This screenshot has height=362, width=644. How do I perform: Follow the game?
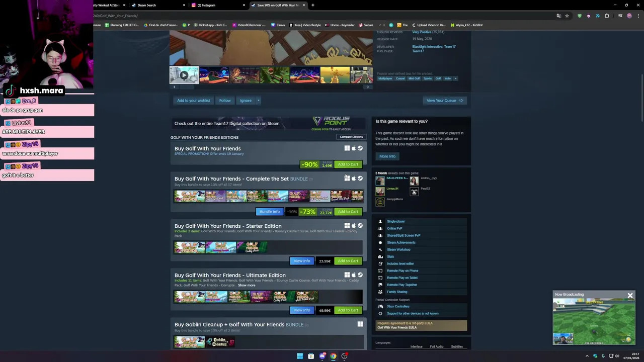click(x=225, y=101)
